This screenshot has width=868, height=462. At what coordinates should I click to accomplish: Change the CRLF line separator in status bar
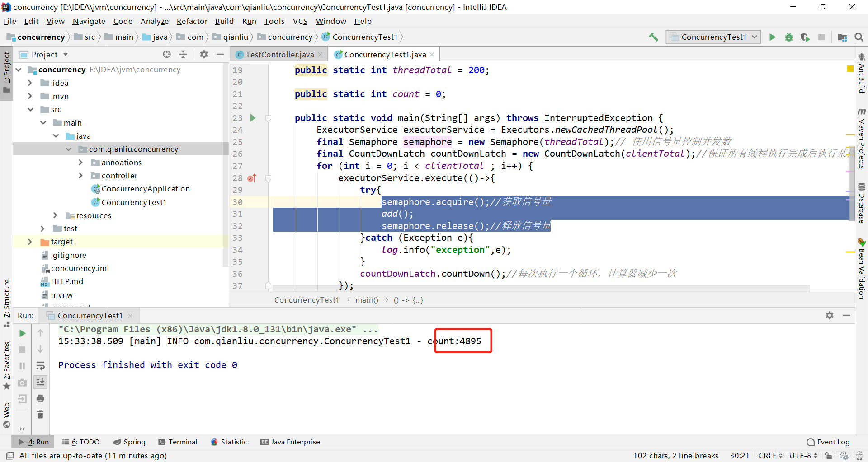point(770,455)
